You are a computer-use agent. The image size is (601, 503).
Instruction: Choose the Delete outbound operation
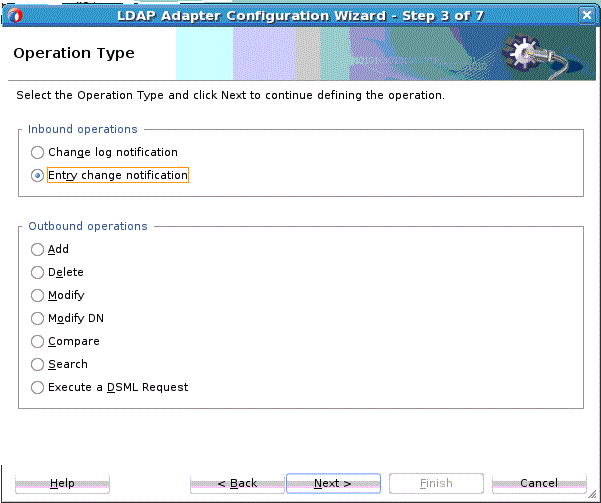(x=37, y=273)
